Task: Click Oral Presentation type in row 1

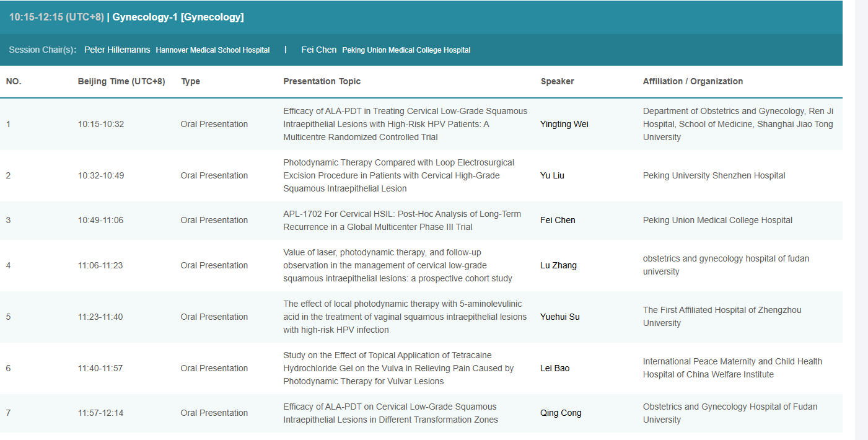Action: [214, 124]
